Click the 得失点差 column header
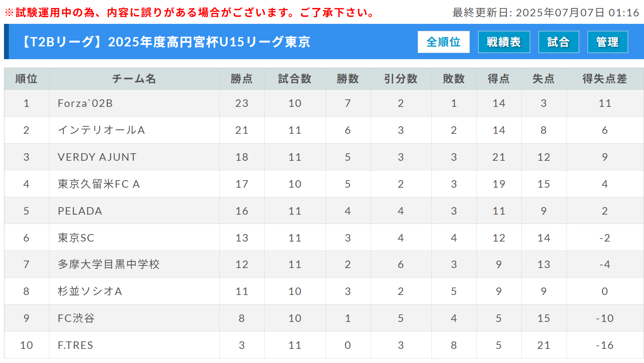The width and height of the screenshot is (644, 363). (605, 79)
